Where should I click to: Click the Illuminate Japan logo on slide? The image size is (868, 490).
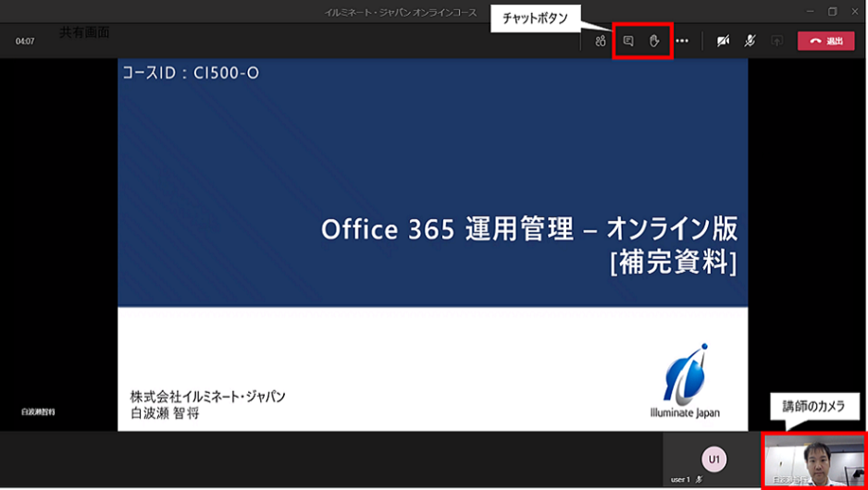pos(686,381)
